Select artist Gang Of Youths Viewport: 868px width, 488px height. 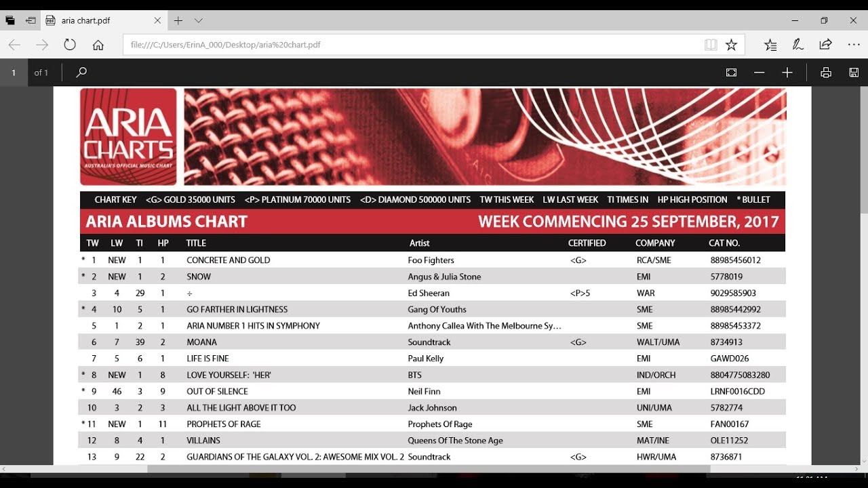437,309
